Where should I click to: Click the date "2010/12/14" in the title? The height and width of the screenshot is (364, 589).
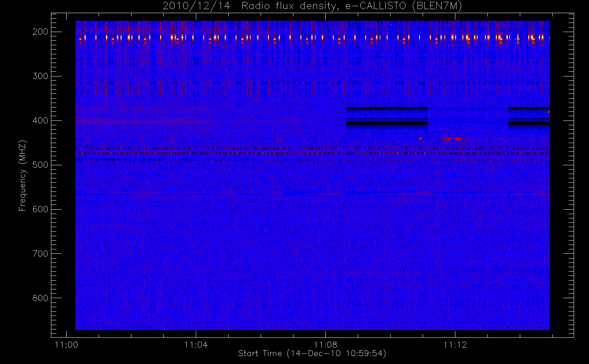tap(197, 6)
